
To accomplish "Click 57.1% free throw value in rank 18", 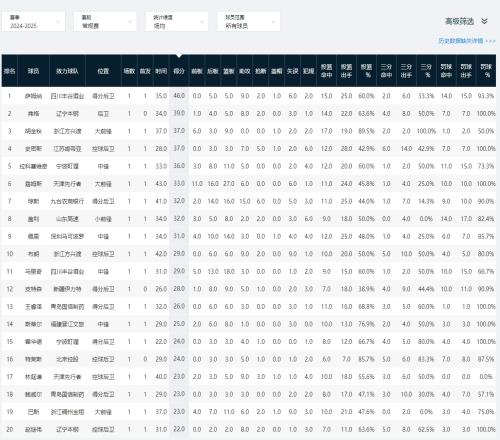I will click(x=486, y=394).
